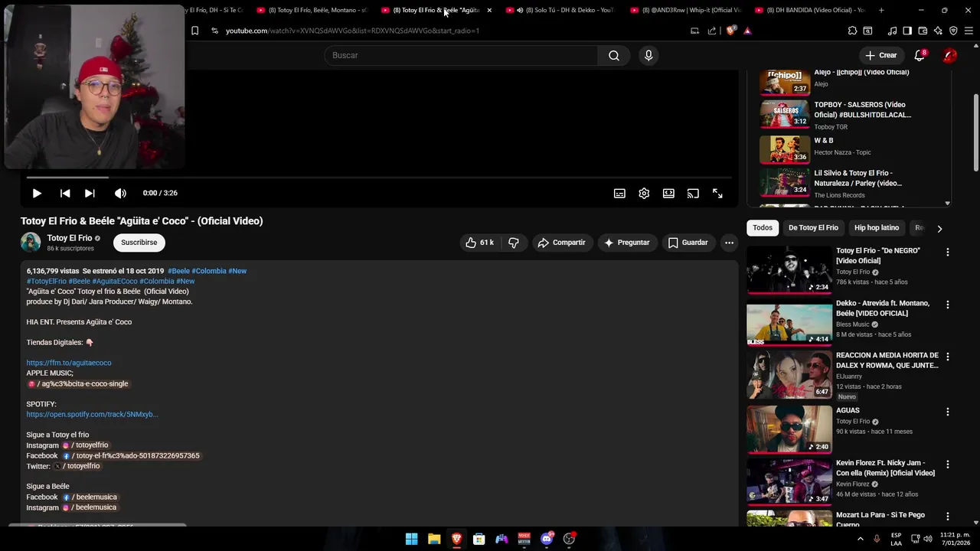
Task: Save the video with Guardar
Action: 688,243
